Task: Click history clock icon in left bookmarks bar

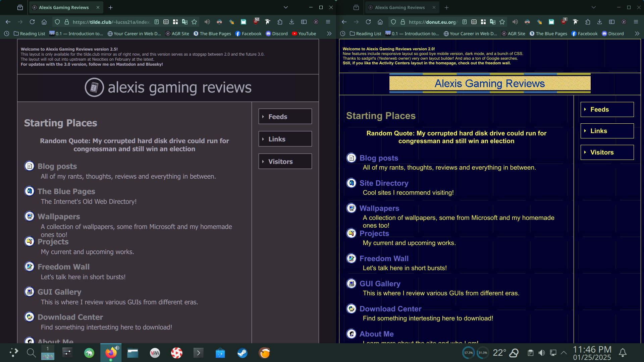Action: [x=6, y=34]
